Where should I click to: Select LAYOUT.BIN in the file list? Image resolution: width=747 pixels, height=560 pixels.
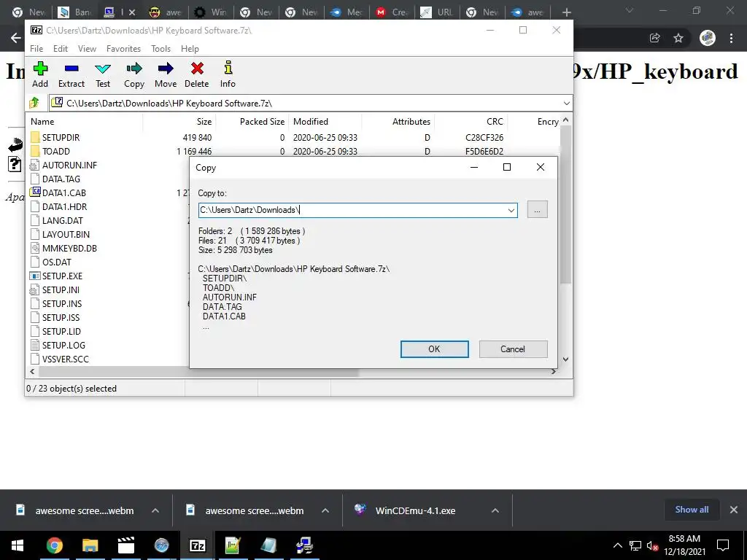click(x=66, y=234)
